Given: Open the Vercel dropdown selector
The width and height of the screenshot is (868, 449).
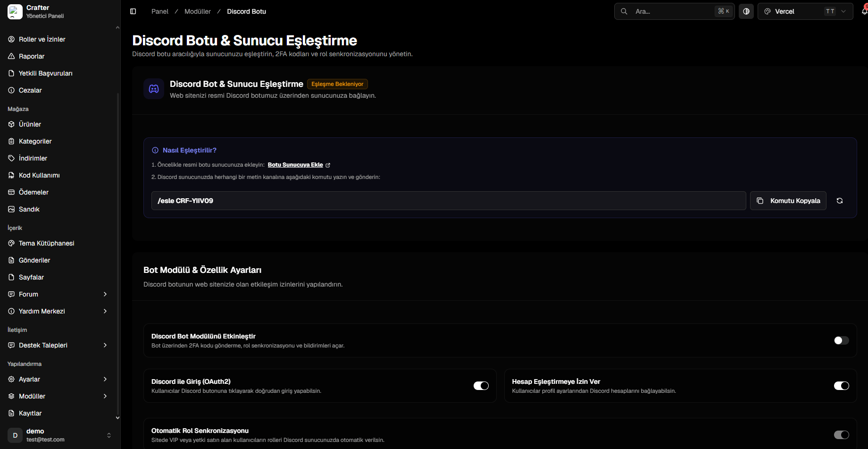Looking at the screenshot, I should (805, 11).
